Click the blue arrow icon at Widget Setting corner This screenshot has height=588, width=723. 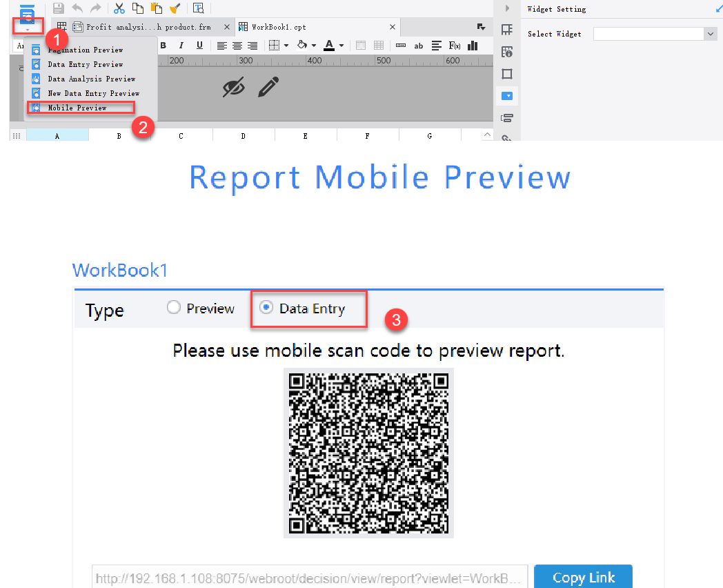click(x=718, y=8)
